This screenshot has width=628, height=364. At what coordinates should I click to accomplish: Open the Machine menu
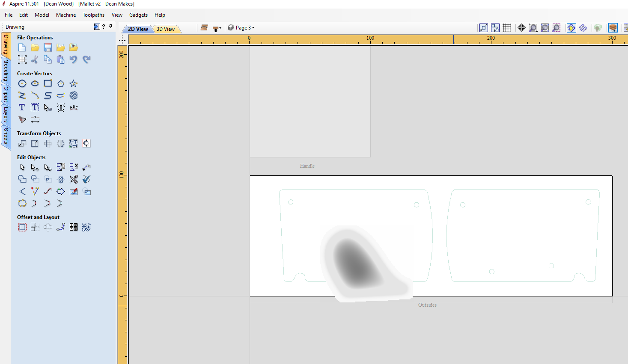(x=66, y=15)
